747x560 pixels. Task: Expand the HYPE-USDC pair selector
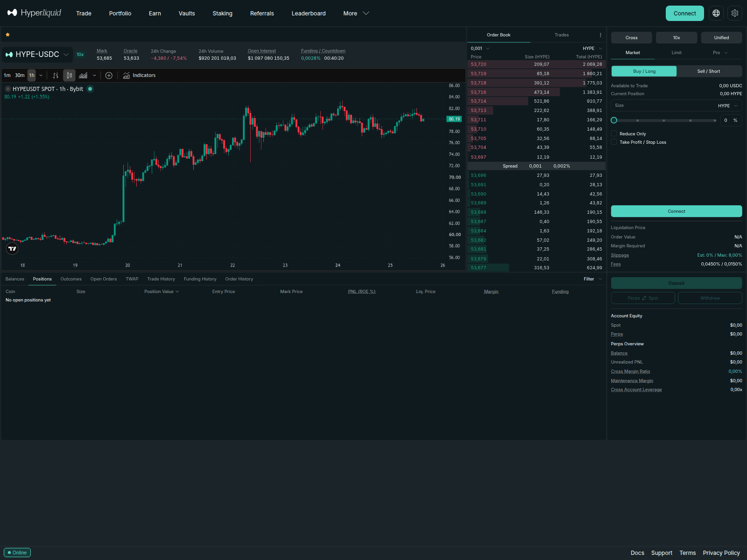coord(37,55)
